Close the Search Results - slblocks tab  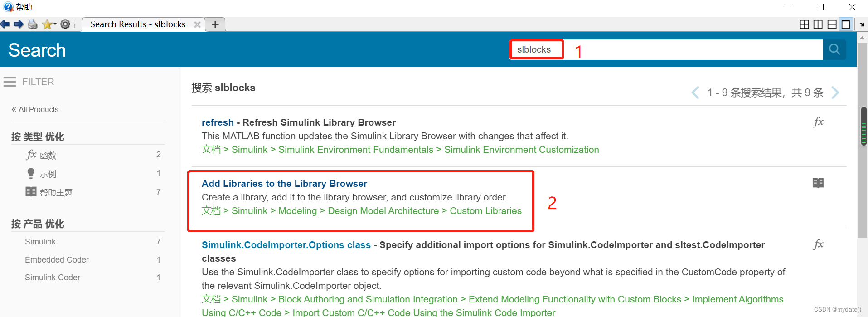(197, 24)
